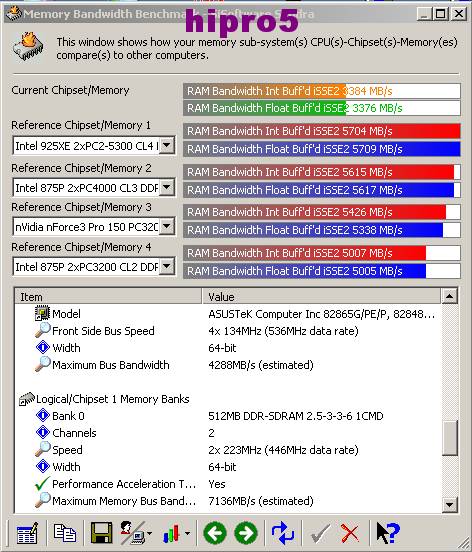The image size is (472, 552).
Task: Click the list scrollbar up arrow
Action: (x=449, y=296)
